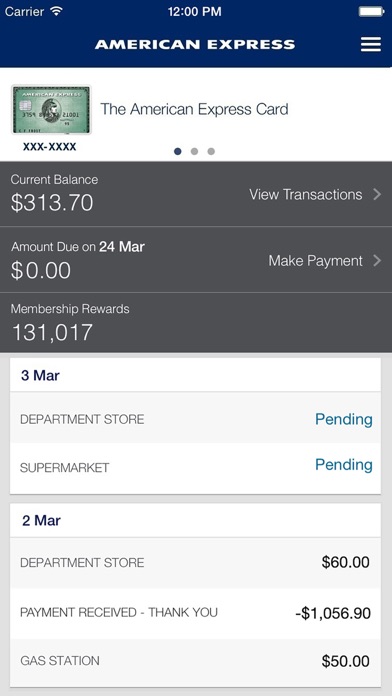Tap the chevron beside View Transactions

(x=377, y=194)
